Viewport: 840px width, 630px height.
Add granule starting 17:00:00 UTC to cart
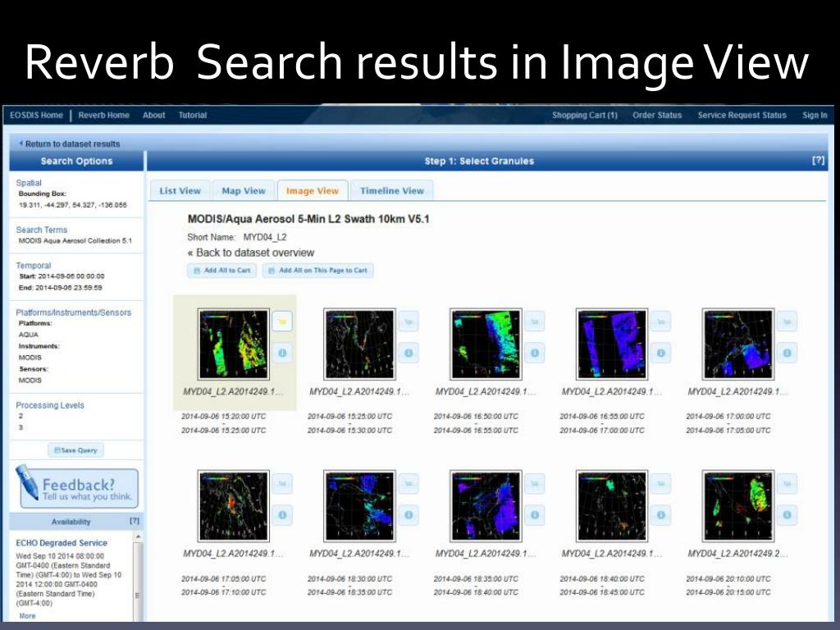click(787, 322)
